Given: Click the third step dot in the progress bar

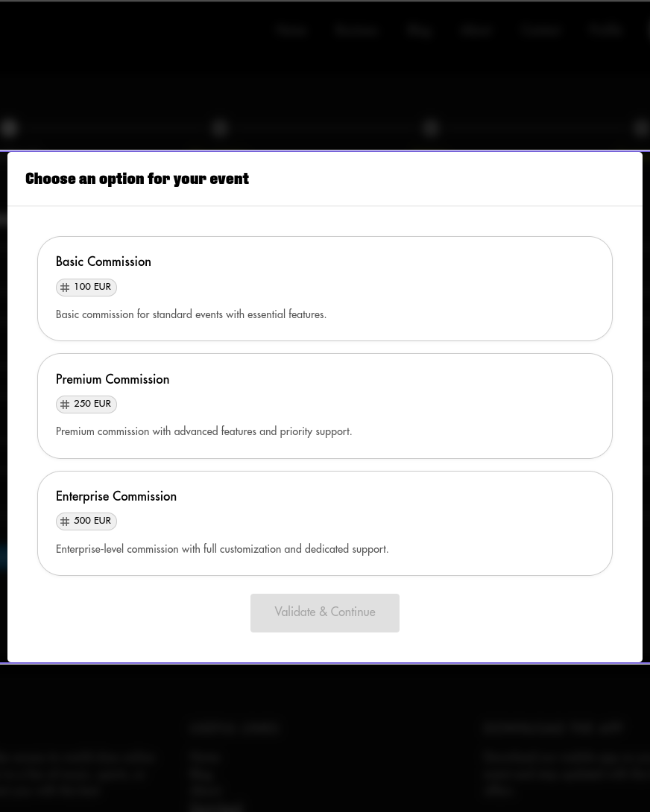Looking at the screenshot, I should [x=431, y=128].
